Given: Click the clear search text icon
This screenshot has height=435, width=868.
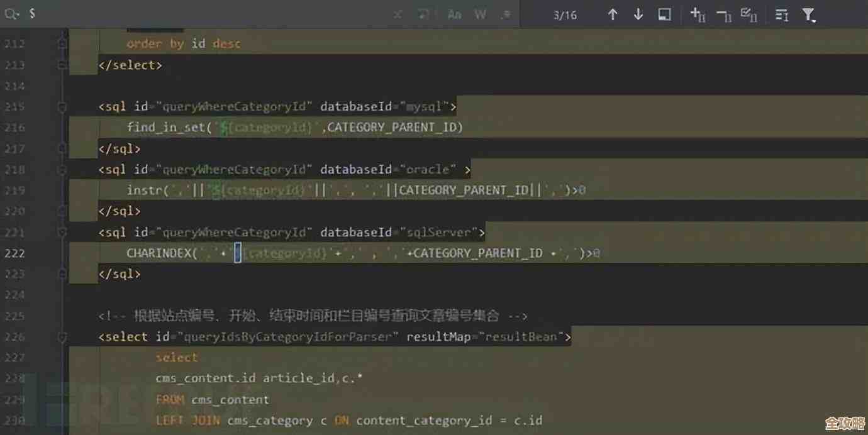Looking at the screenshot, I should 398,14.
